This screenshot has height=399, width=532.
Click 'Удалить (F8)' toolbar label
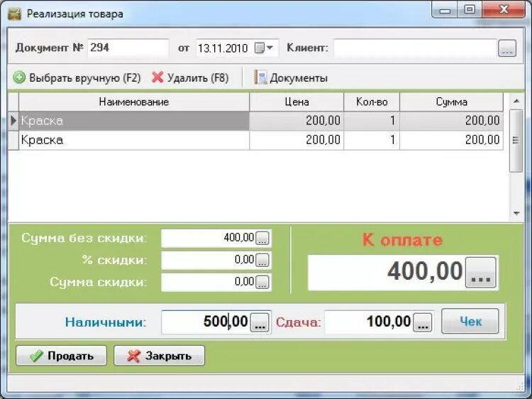coord(198,78)
